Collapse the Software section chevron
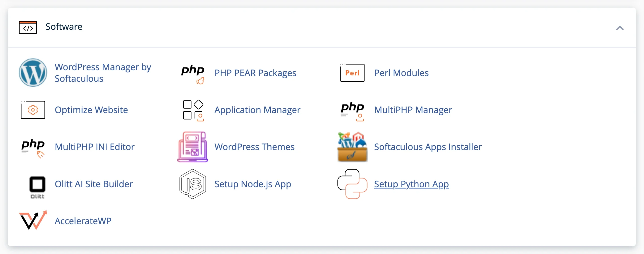 (620, 28)
